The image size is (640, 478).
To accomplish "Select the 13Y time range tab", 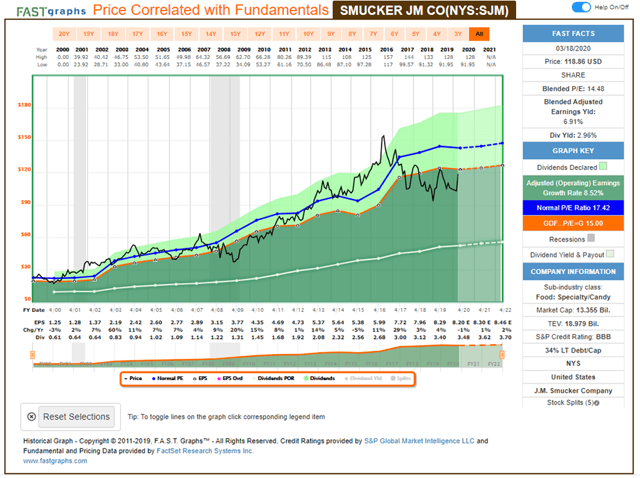I will (236, 34).
